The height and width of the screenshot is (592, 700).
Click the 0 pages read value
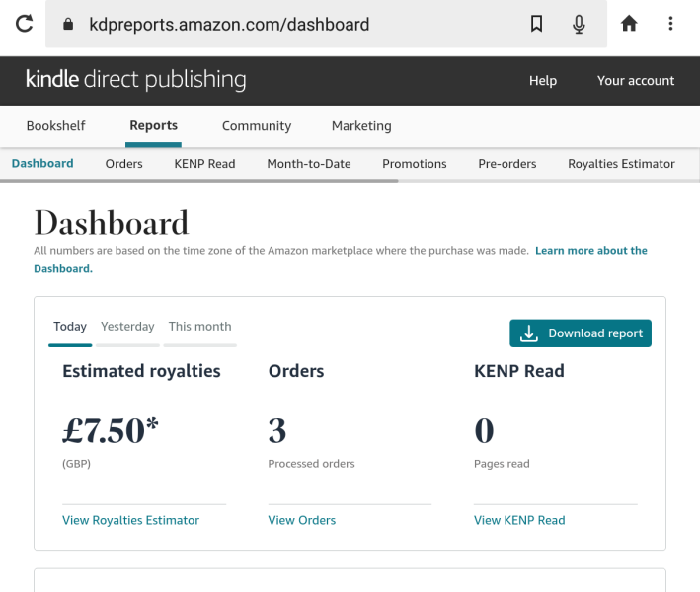point(484,431)
